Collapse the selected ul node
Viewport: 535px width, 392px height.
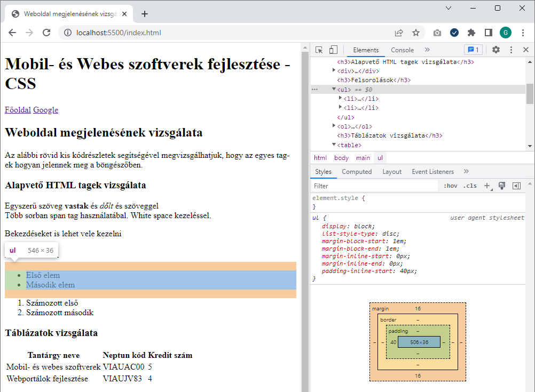click(x=334, y=89)
